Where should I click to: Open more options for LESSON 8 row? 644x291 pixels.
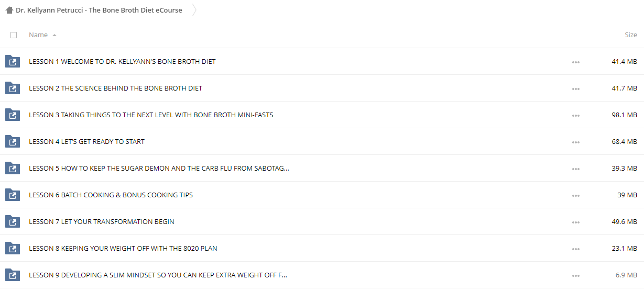[576, 249]
